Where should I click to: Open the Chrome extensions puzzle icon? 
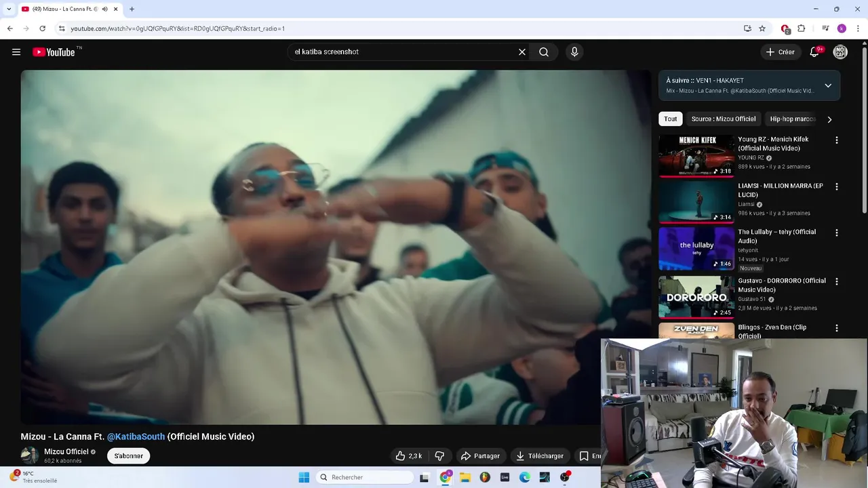point(802,28)
